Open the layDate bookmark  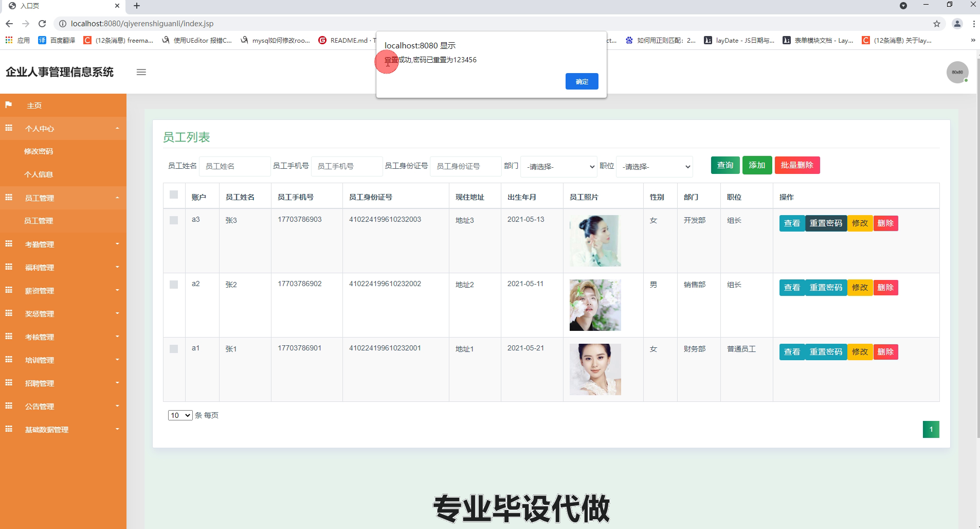tap(739, 40)
